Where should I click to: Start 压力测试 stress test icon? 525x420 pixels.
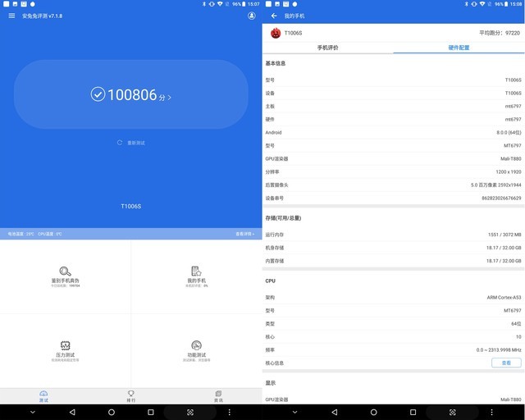(65, 345)
